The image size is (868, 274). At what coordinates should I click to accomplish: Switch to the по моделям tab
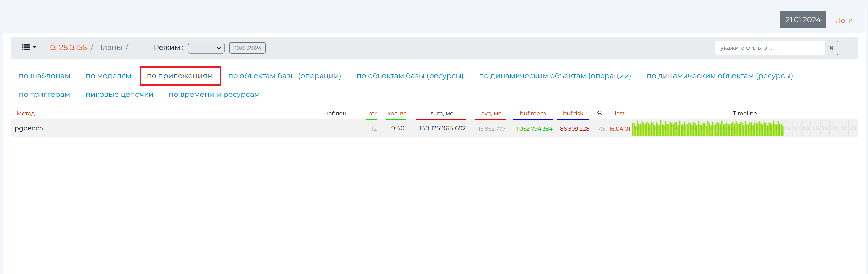[108, 76]
